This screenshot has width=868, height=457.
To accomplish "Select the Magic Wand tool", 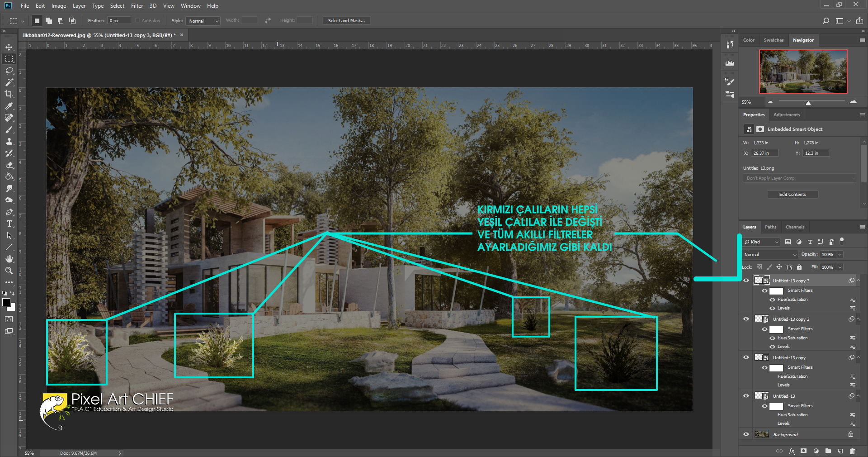I will pyautogui.click(x=9, y=82).
